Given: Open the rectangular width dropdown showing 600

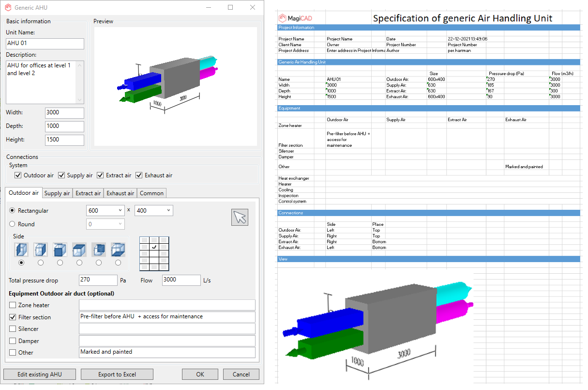Looking at the screenshot, I should [105, 211].
